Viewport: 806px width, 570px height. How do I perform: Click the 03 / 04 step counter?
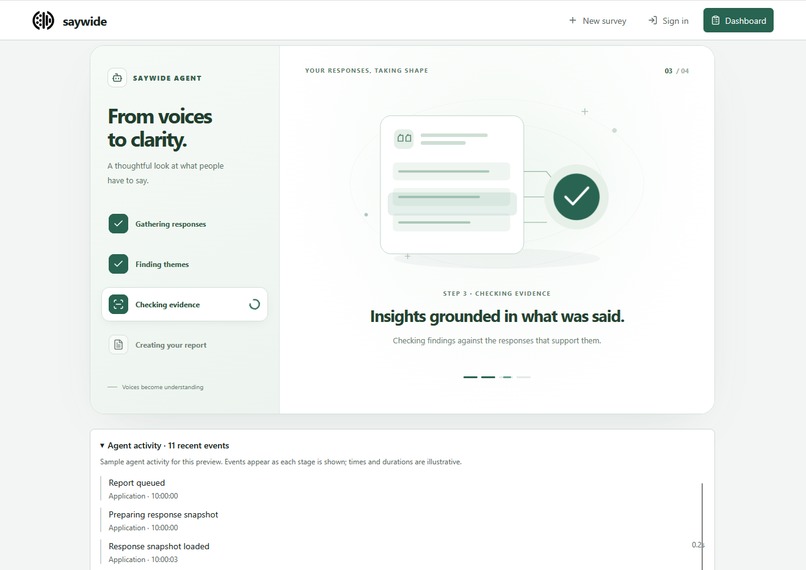coord(676,71)
